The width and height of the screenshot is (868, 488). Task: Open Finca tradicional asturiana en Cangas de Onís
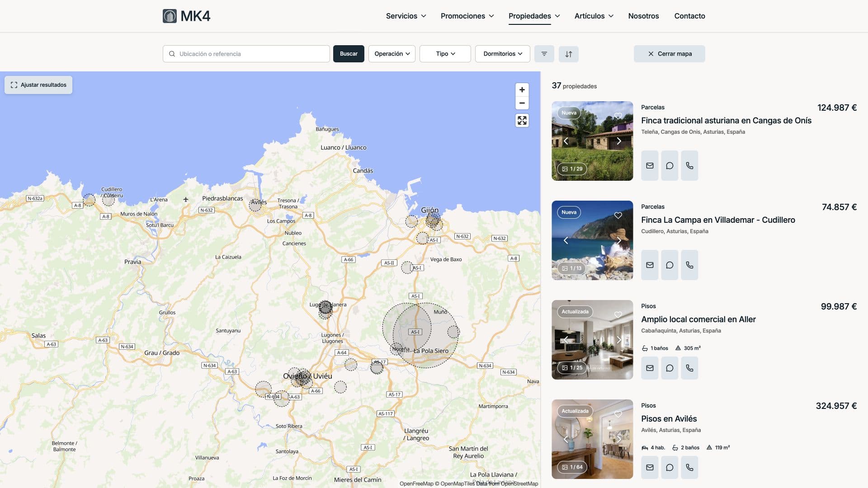726,121
